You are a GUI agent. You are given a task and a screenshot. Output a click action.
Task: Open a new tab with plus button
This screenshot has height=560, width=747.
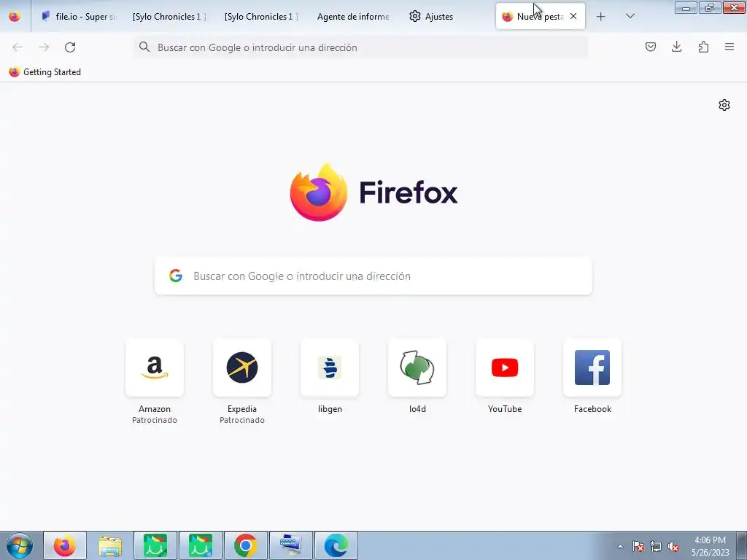tap(601, 17)
